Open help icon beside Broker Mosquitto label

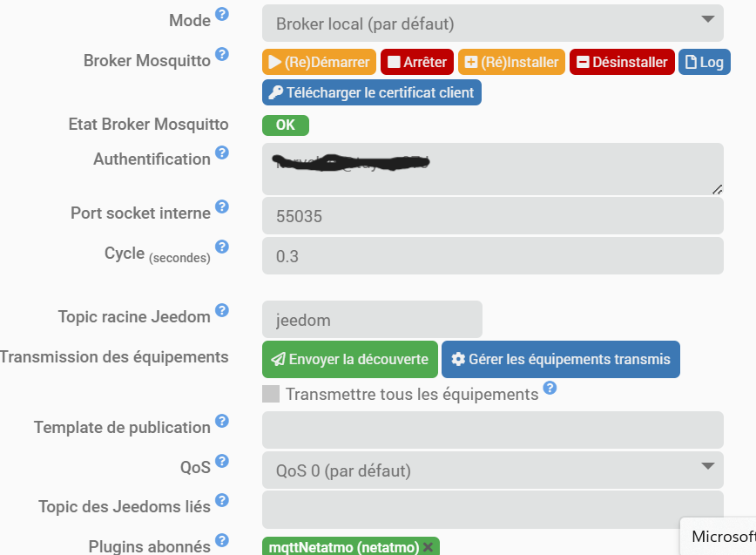[x=222, y=54]
